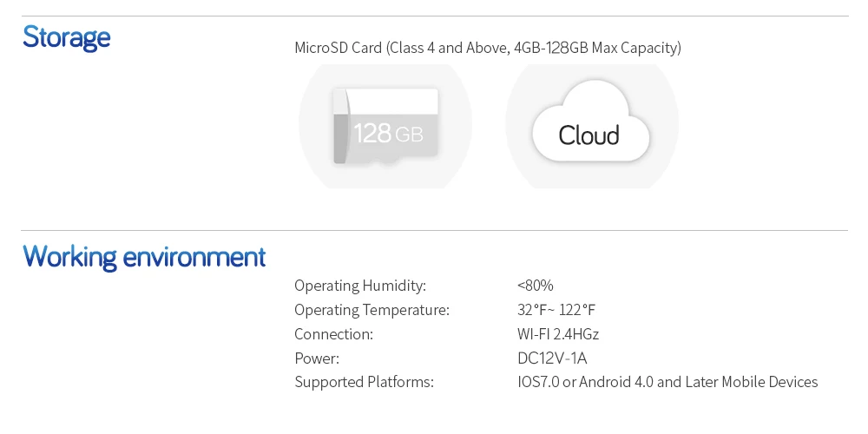Click the <80% humidity value
The image size is (868, 434).
[x=536, y=286]
